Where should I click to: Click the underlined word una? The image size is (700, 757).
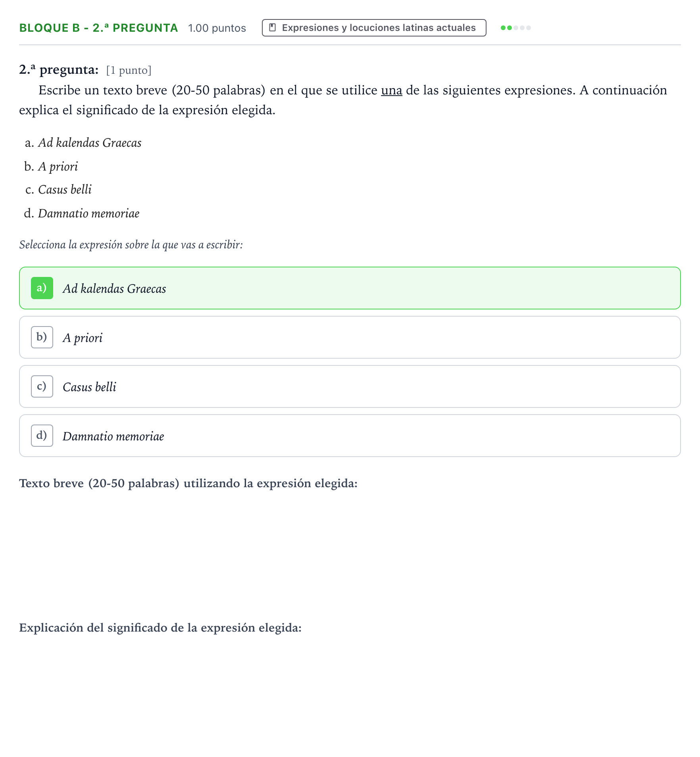point(392,90)
